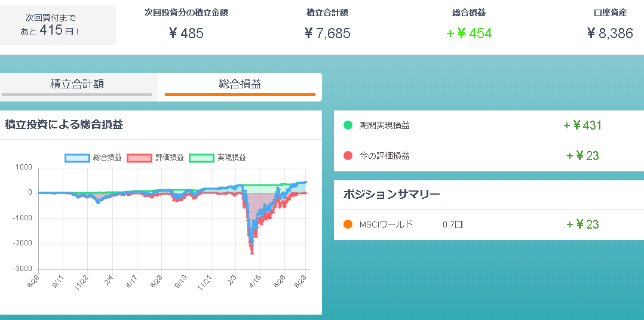The image size is (644, 320).
Task: Toggle the blue 総合損益 legend swatch
Action: click(77, 158)
